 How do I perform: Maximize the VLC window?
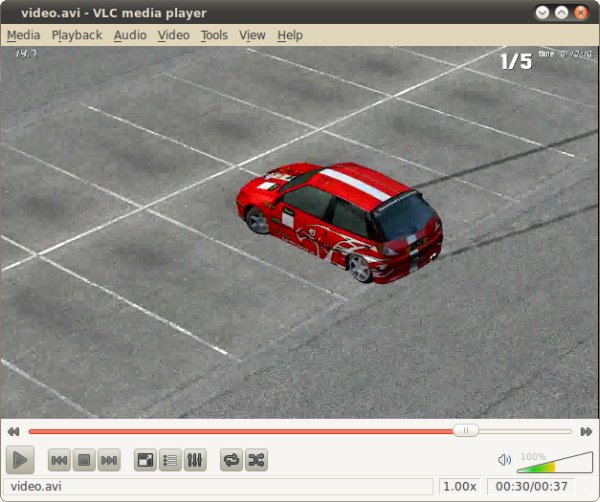(561, 13)
